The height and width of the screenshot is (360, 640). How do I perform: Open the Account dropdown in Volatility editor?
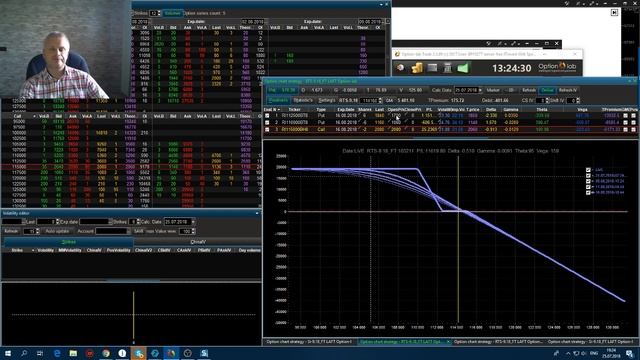coord(128,231)
